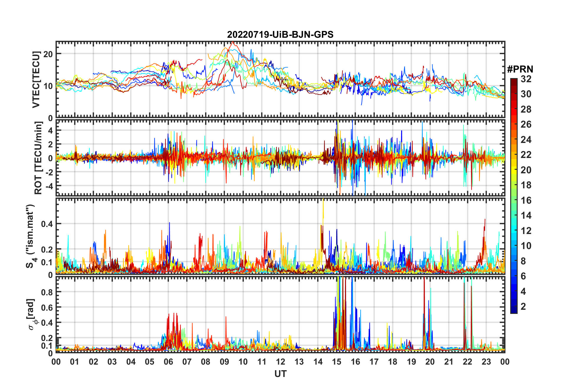Select PRN 2 on the colorbar scale
This screenshot has height=392, width=561.
[x=524, y=307]
